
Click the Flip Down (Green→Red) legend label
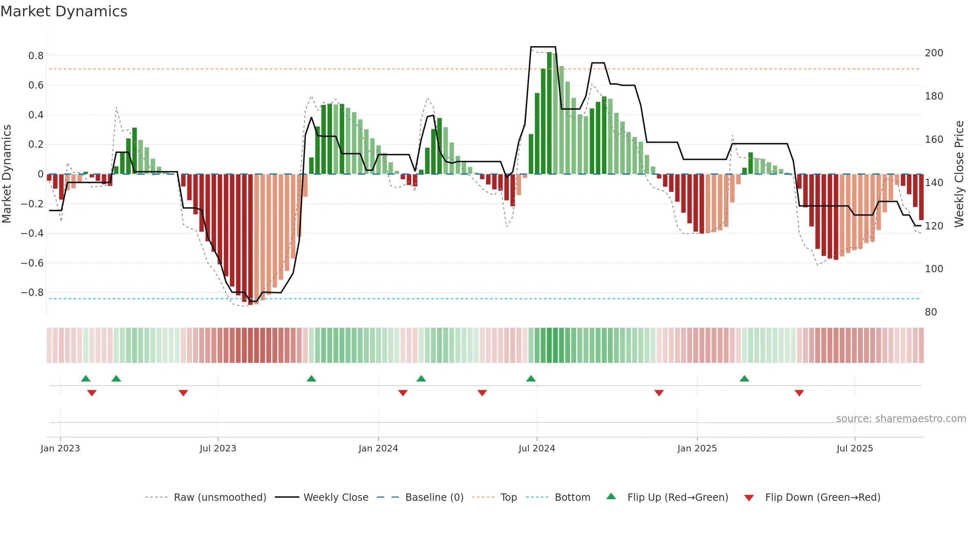823,497
